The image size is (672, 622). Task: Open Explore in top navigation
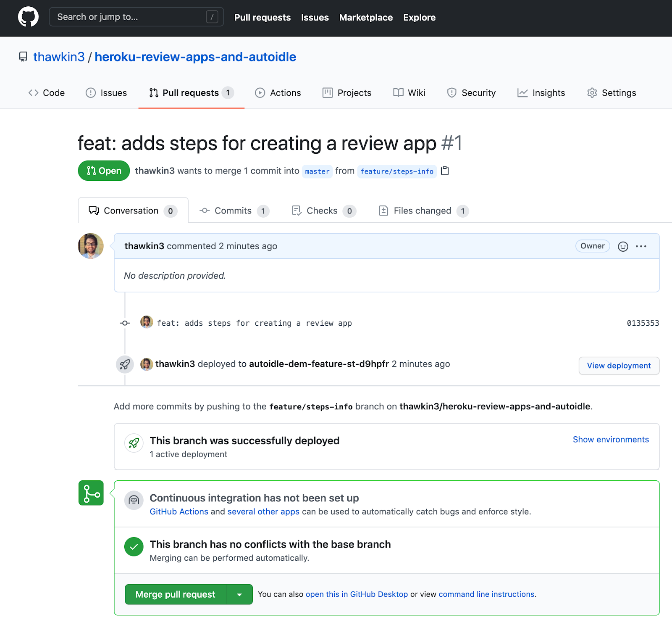pos(419,18)
